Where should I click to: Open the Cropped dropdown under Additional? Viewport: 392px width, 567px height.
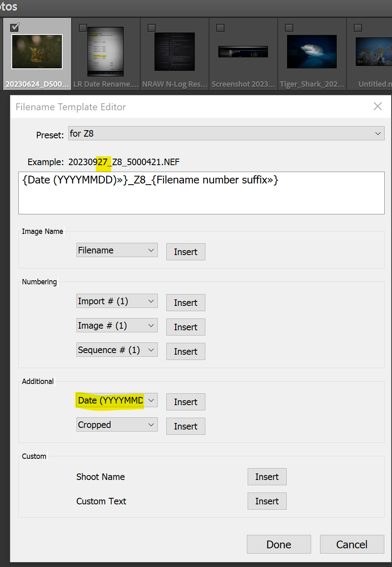117,424
